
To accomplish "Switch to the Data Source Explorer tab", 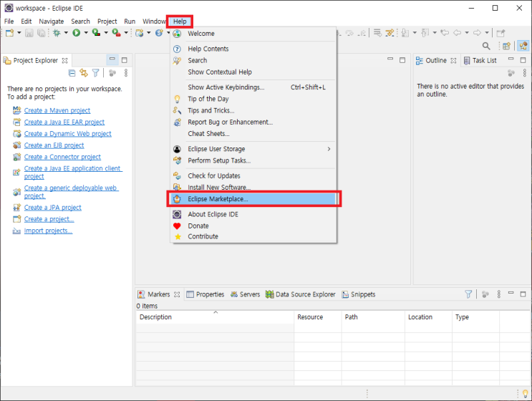I will (x=301, y=294).
